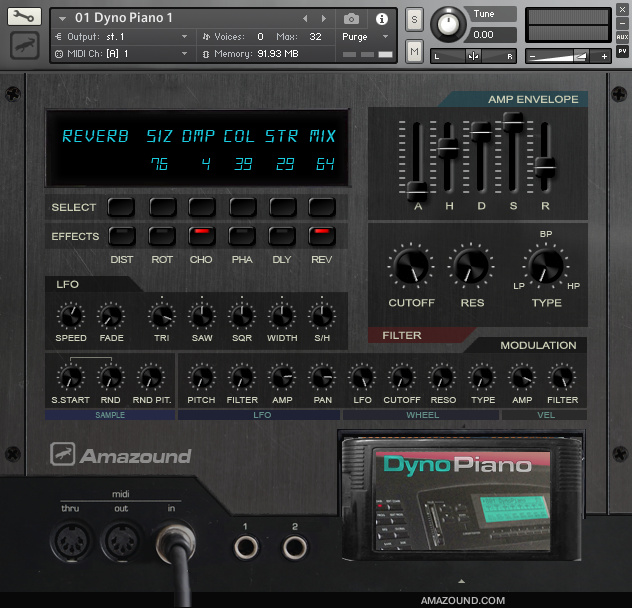Click the reverb MIX value 64
This screenshot has width=632, height=608.
click(325, 164)
